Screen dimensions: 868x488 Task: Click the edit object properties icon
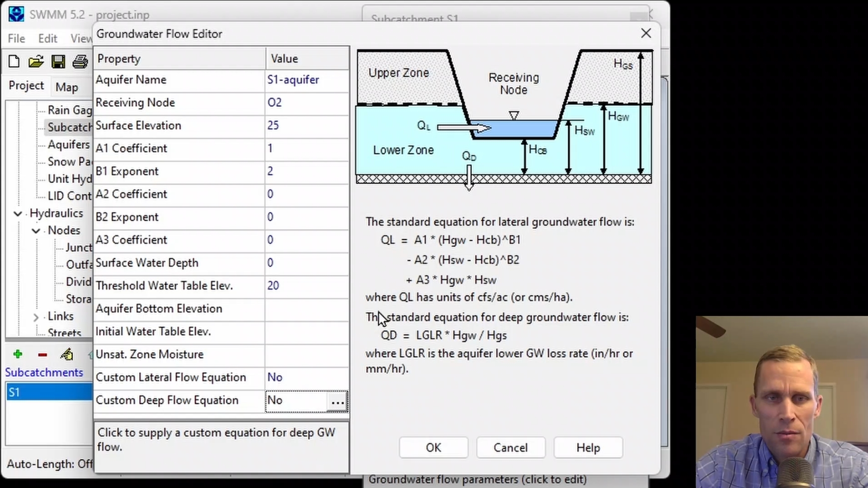pos(66,354)
